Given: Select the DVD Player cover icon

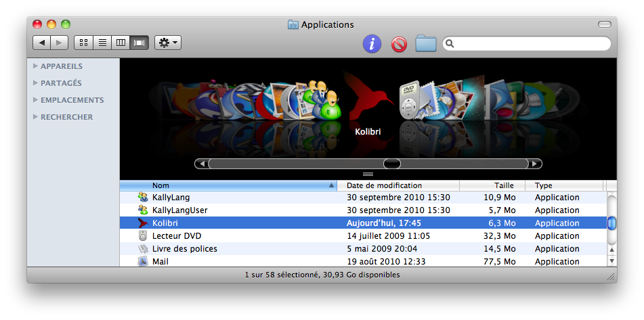Looking at the screenshot, I should pos(410,99).
